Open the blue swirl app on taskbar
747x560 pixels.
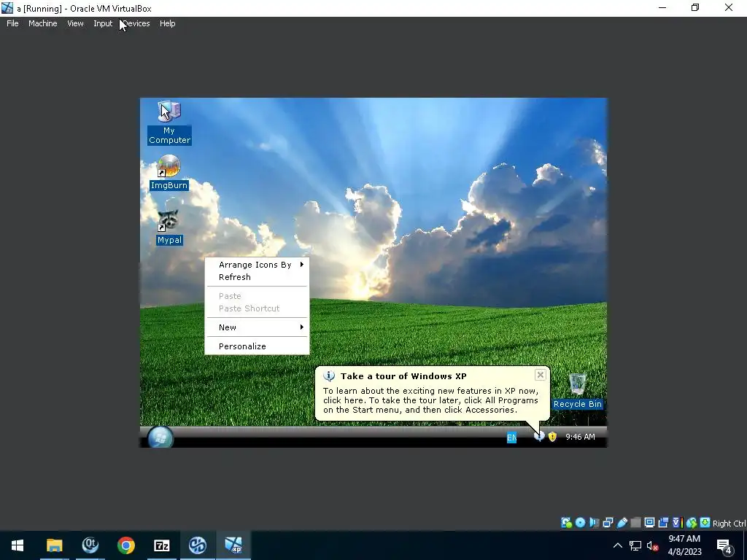click(197, 545)
